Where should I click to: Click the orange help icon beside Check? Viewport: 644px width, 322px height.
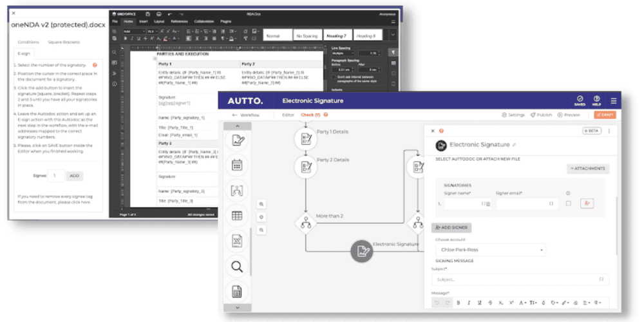pyautogui.click(x=326, y=115)
